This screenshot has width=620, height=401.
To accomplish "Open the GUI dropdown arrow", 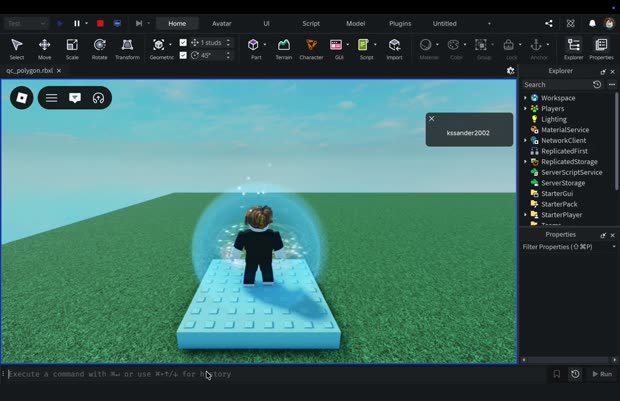I will (x=348, y=44).
